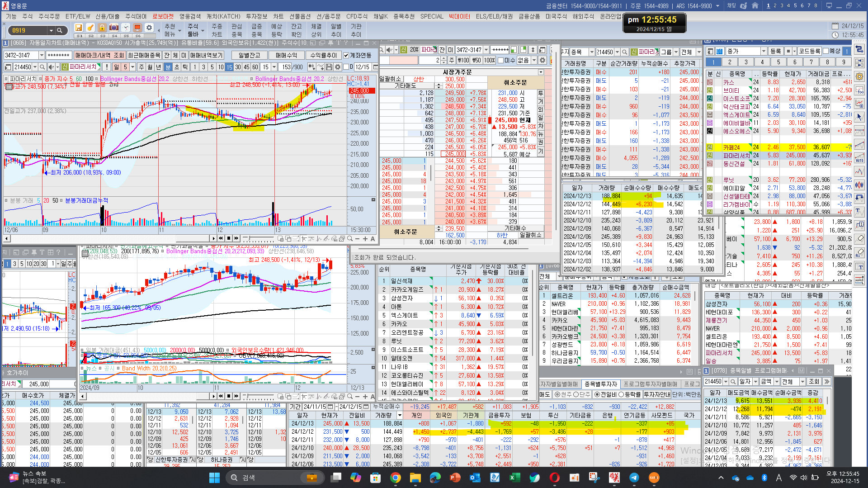Viewport: 868px width, 488px height.
Task: Open File Explorer from the taskbar
Action: (x=415, y=478)
